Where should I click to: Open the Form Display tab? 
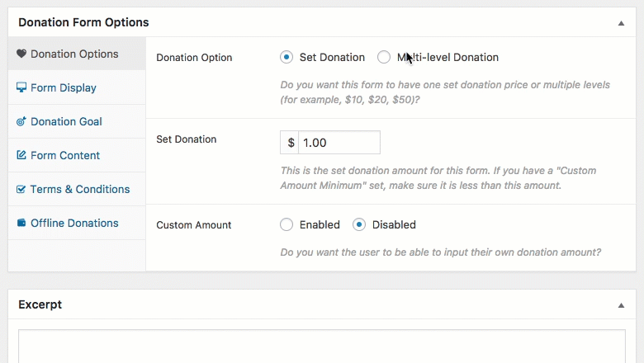(64, 88)
